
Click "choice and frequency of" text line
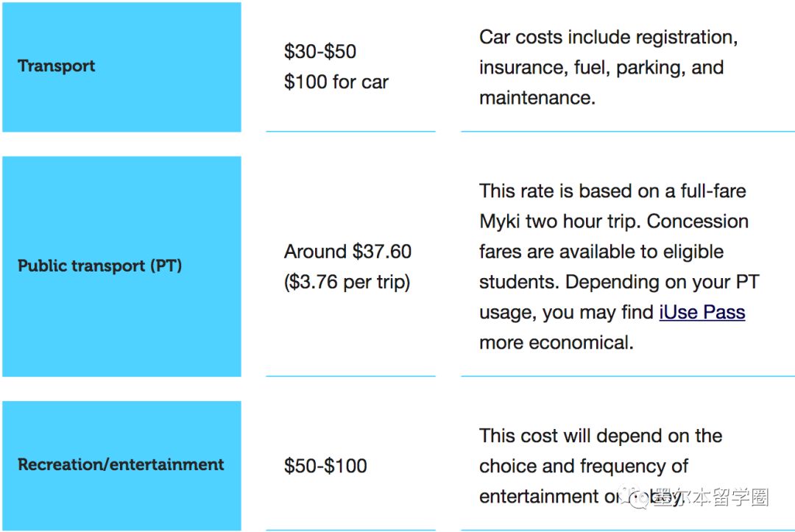click(x=584, y=466)
